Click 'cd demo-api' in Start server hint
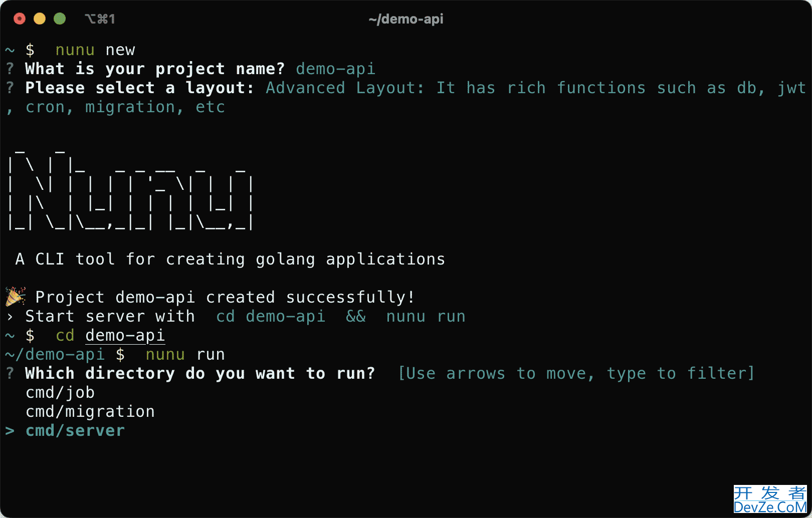 click(x=271, y=316)
